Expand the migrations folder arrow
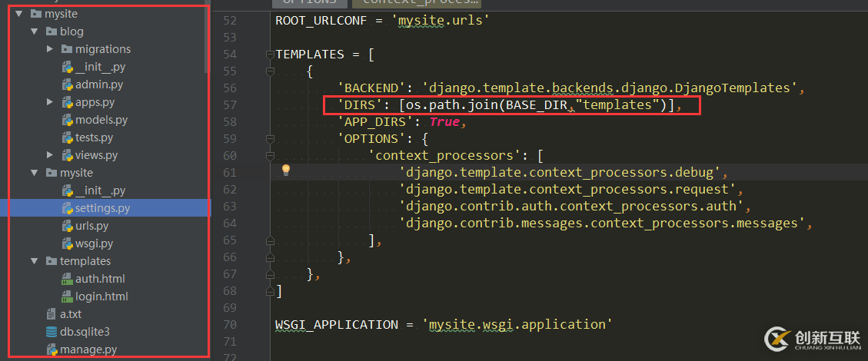Viewport: 868px width, 361px height. (x=50, y=48)
